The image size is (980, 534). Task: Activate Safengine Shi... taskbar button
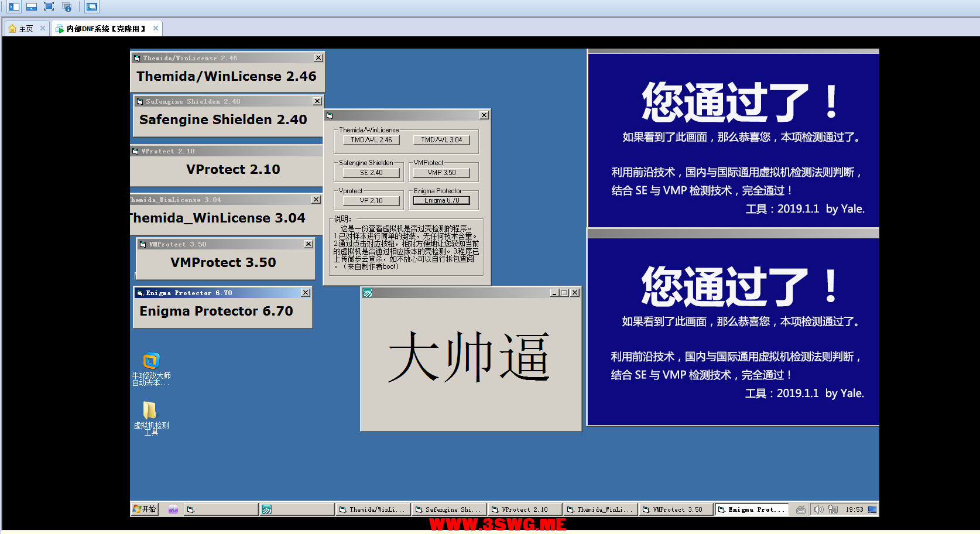pyautogui.click(x=448, y=509)
